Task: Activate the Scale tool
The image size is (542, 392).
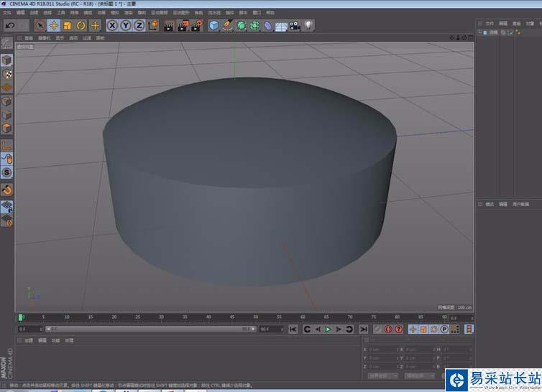Action: [x=68, y=26]
